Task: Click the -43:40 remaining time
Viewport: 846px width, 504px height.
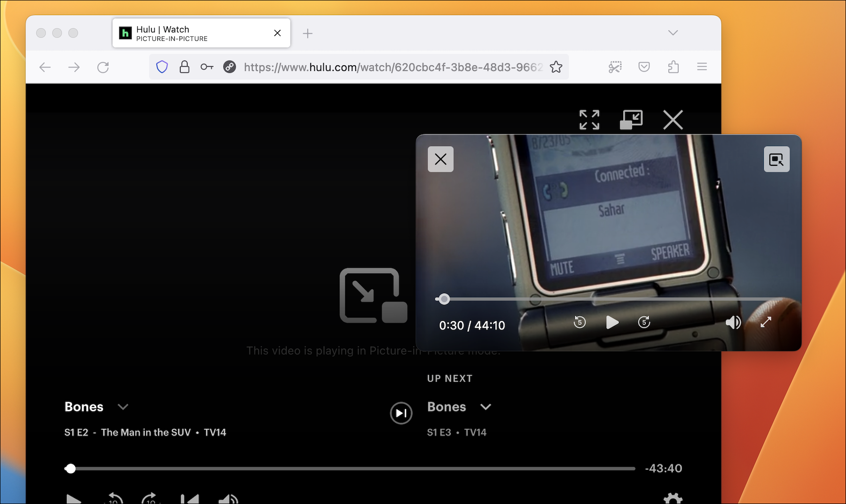Action: (x=663, y=468)
